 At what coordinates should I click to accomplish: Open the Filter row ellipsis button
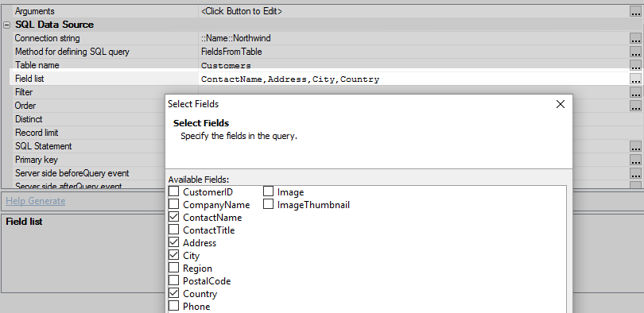coord(635,92)
